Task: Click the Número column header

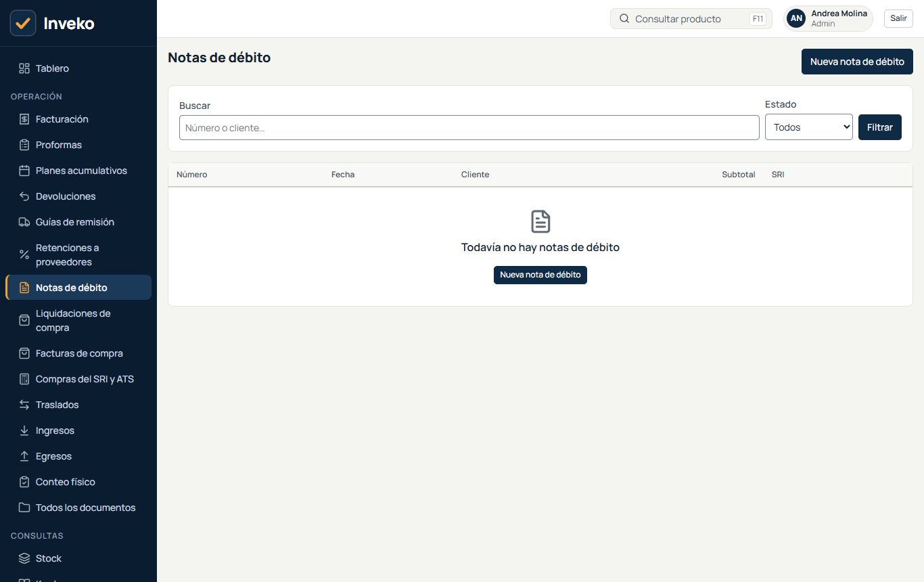Action: pos(192,175)
